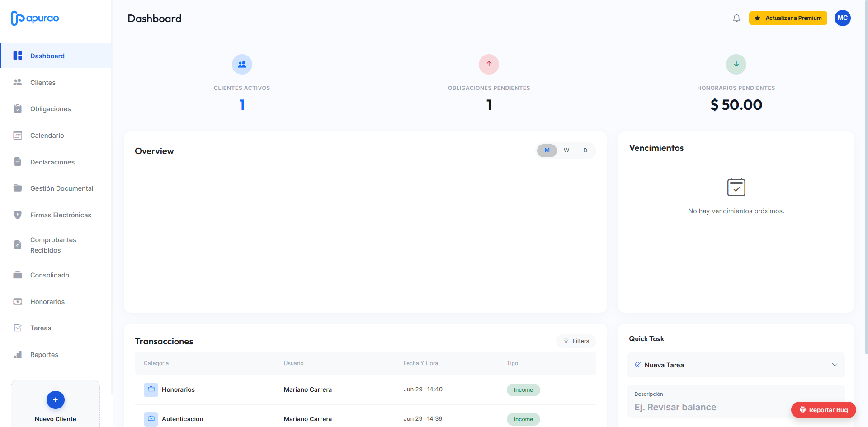
Task: Open Honorarios in sidebar
Action: pos(56,301)
